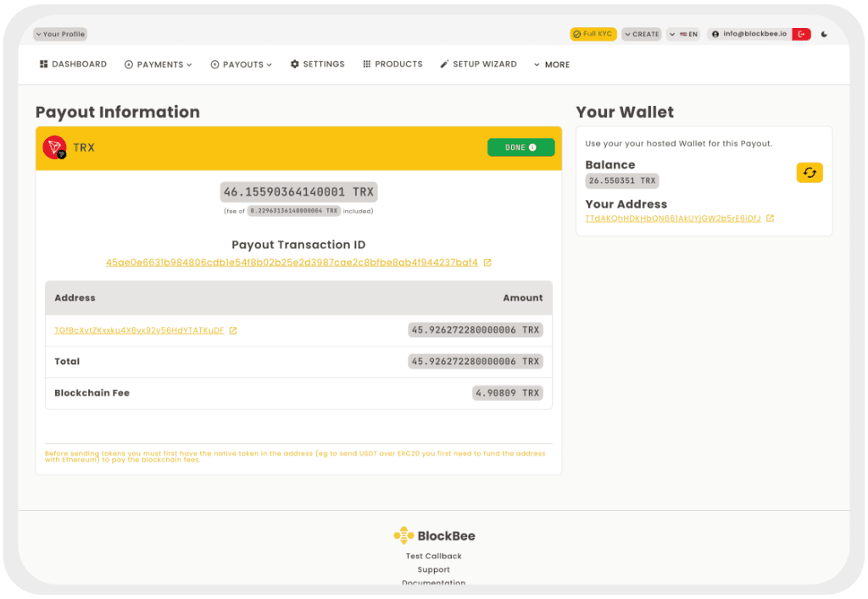The width and height of the screenshot is (868, 599).
Task: Switch to the Payouts section
Action: 241,64
